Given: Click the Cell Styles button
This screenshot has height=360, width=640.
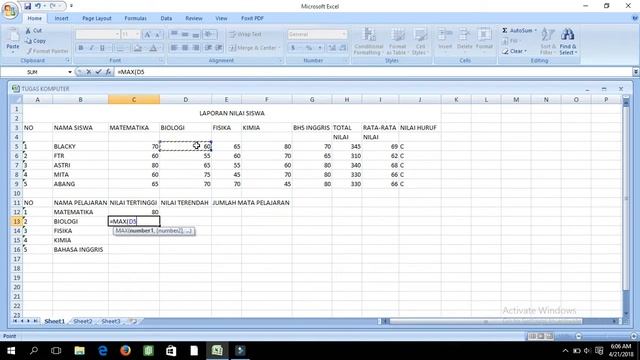Looking at the screenshot, I should [x=420, y=41].
